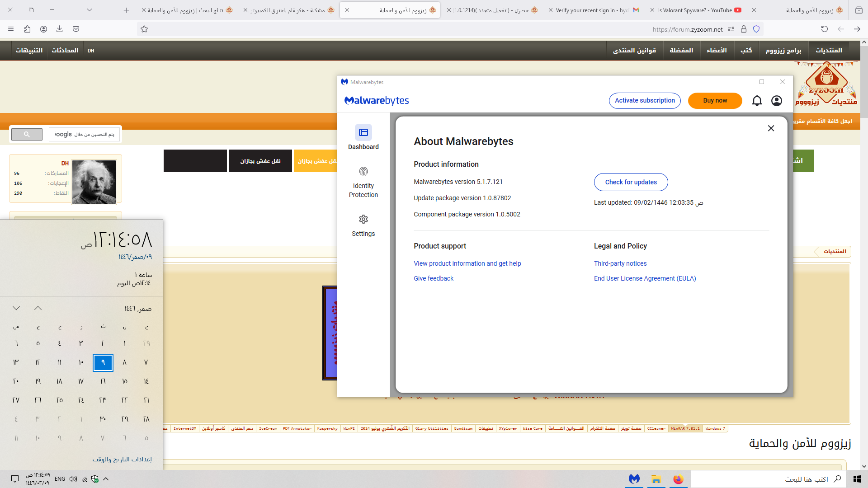Screen dimensions: 868x488
Task: Show site security lock information
Action: (x=744, y=29)
